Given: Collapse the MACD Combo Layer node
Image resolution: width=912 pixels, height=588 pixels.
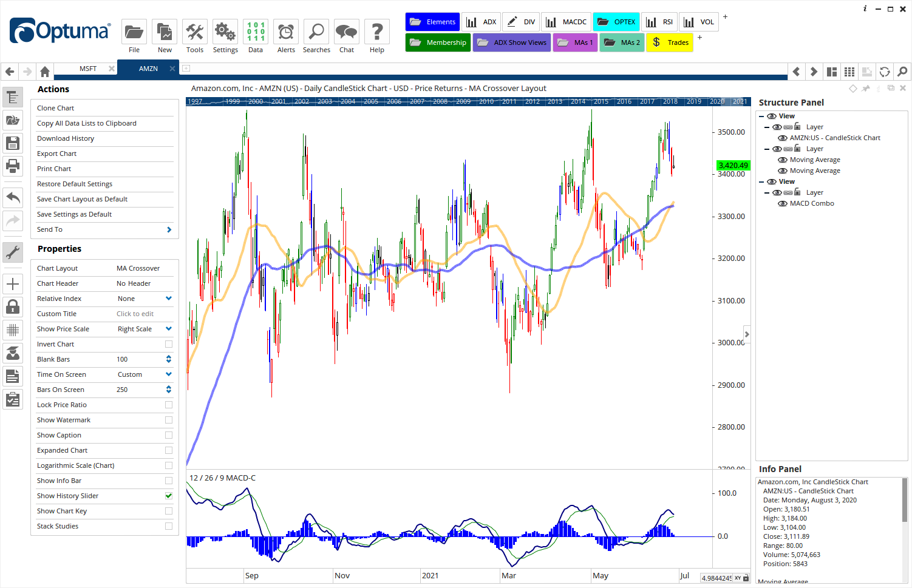Looking at the screenshot, I should (x=767, y=192).
